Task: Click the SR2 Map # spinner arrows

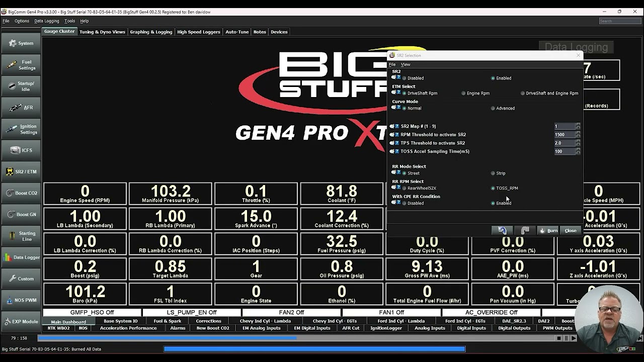Action: 578,126
